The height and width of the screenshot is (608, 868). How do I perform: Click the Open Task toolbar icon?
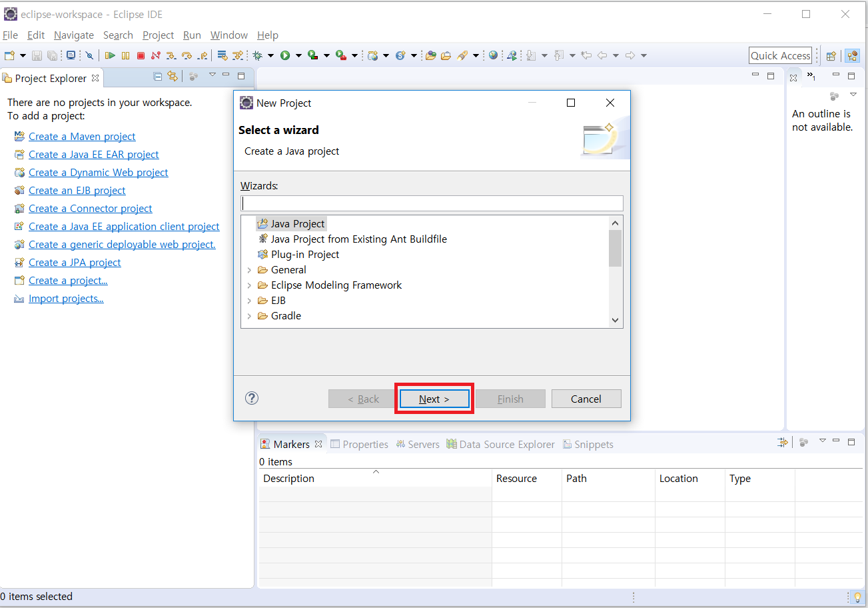446,55
